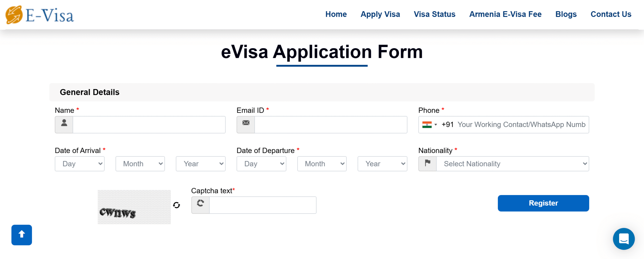Go to the Apply Visa menu item

[380, 14]
